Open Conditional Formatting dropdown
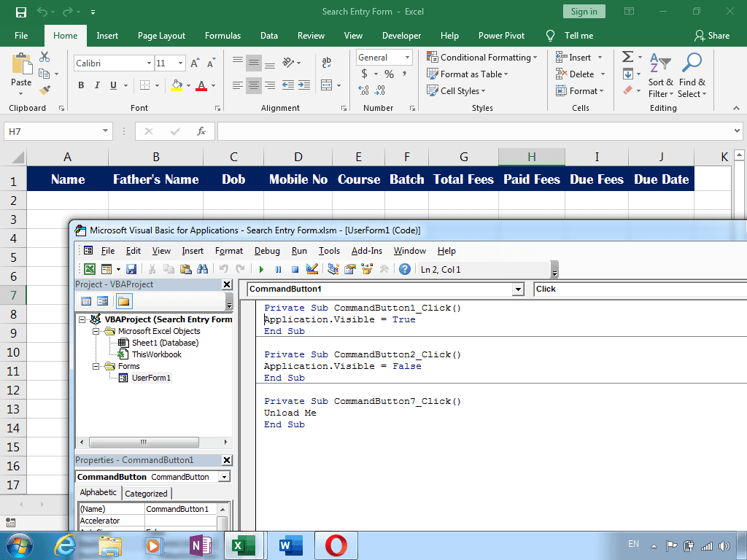Image resolution: width=747 pixels, height=560 pixels. 482,58
